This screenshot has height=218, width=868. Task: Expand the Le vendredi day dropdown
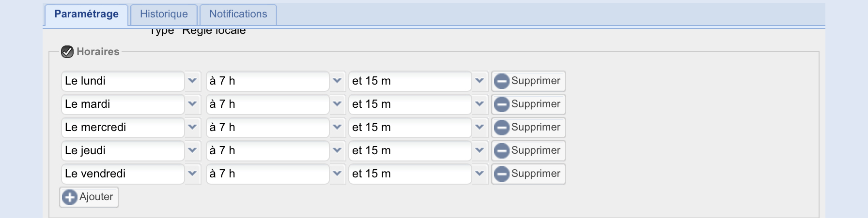[192, 174]
